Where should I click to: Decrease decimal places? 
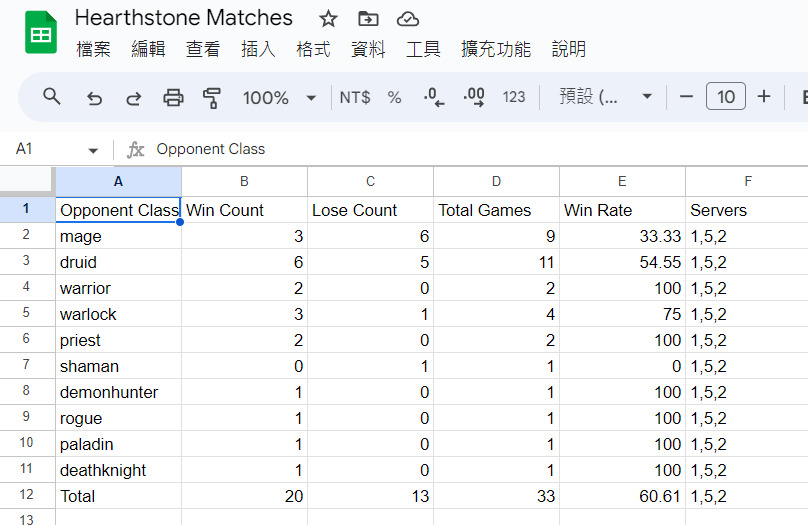pyautogui.click(x=434, y=97)
